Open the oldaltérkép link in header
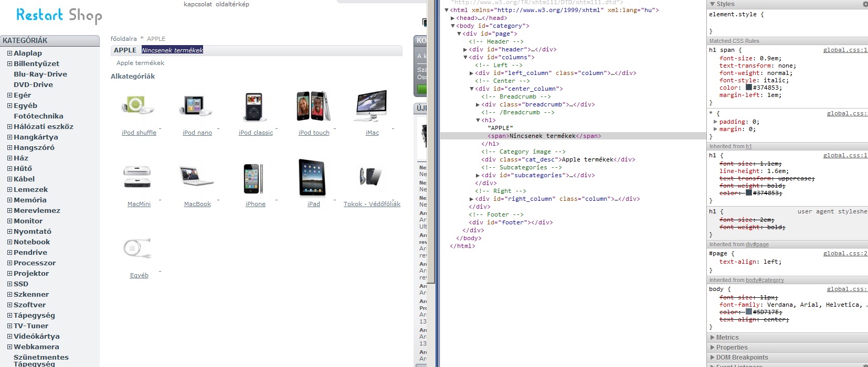The image size is (868, 367). pos(232,4)
